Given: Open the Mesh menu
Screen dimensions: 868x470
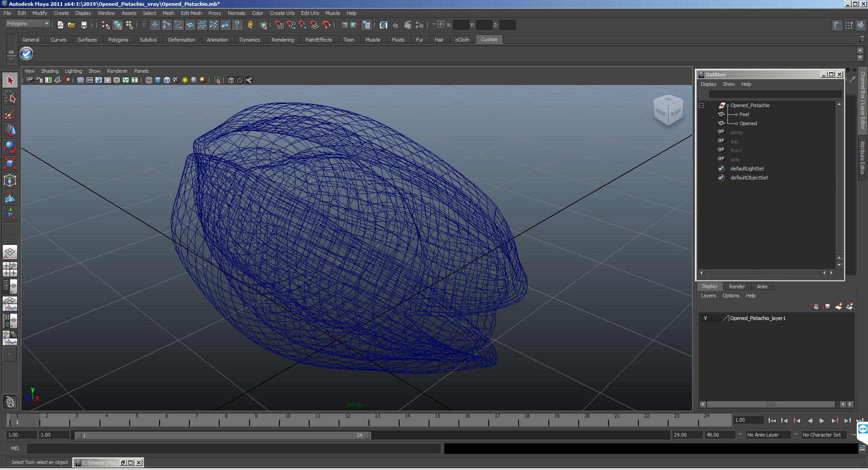Looking at the screenshot, I should coord(168,13).
